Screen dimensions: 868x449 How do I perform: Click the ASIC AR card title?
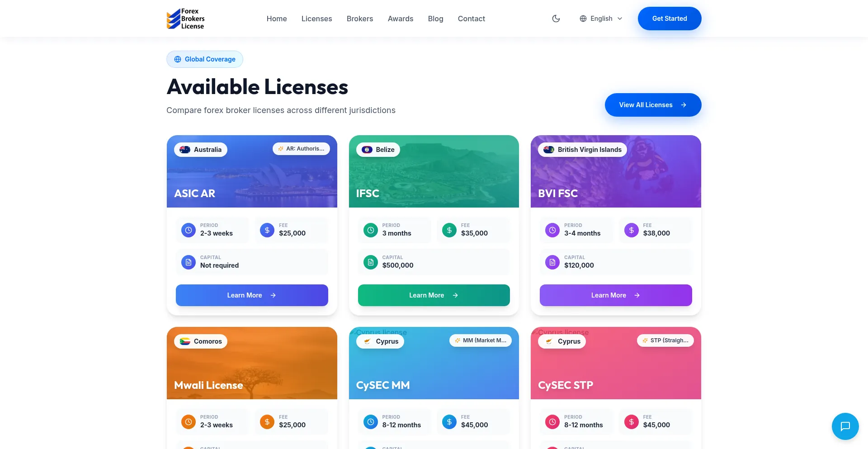(195, 194)
